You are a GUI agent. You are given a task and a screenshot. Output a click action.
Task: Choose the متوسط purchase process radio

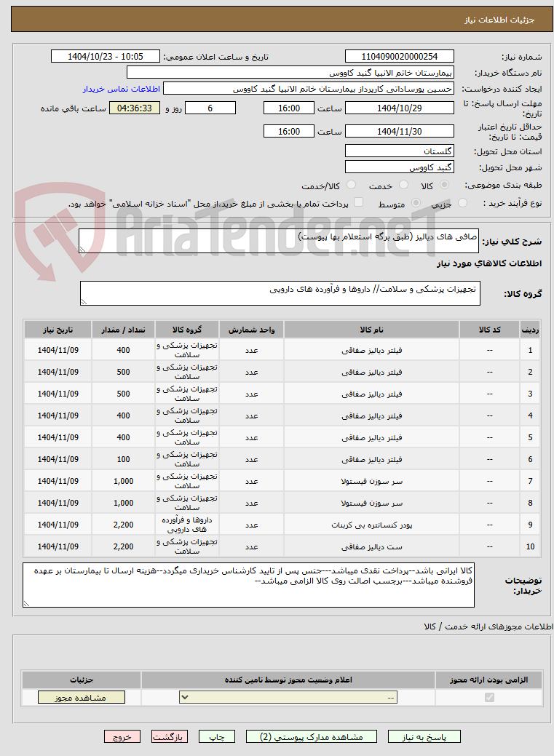tap(416, 203)
